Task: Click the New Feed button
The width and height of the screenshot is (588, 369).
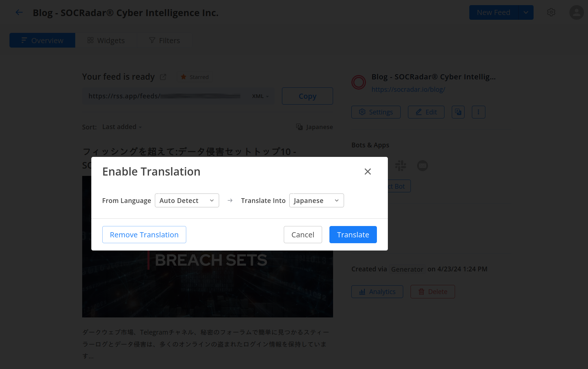Action: (x=493, y=12)
